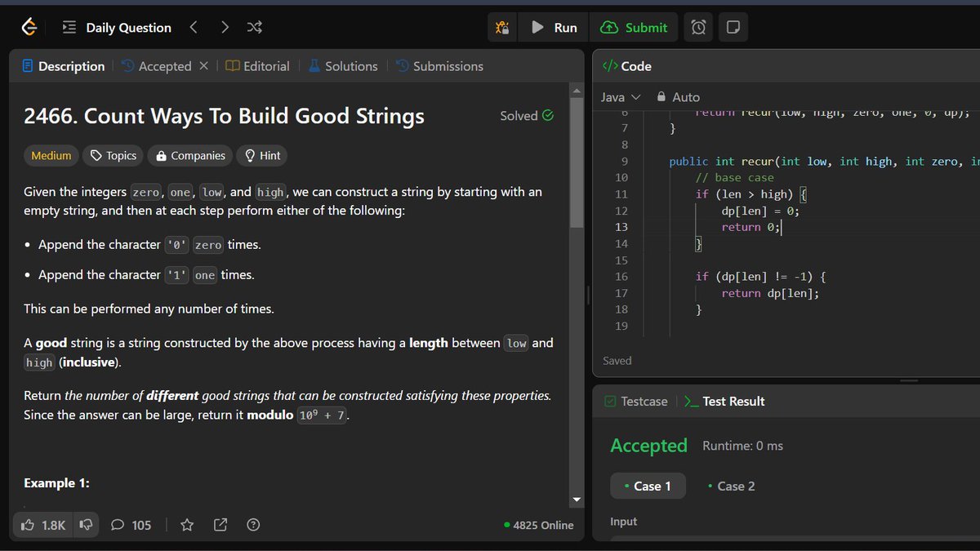The height and width of the screenshot is (551, 980).
Task: Click the Accepted result text
Action: (648, 446)
